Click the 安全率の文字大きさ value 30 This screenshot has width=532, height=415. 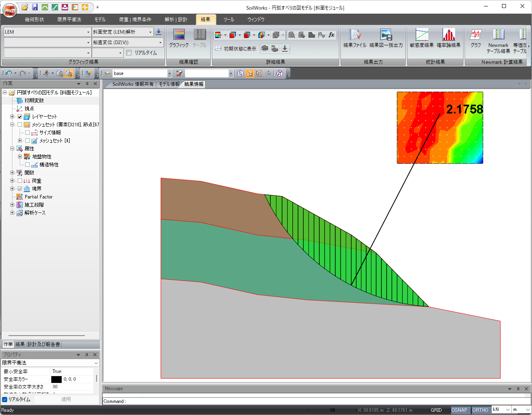[x=72, y=387]
